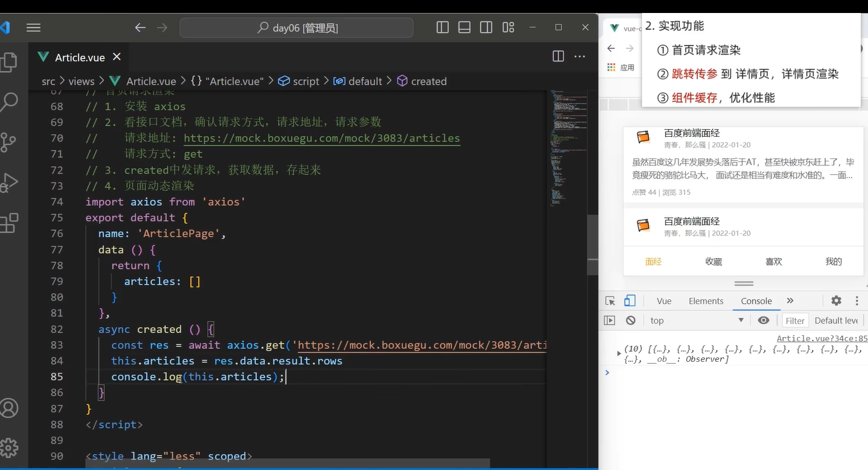Split the editor to the right
Screen dimensions: 868x470
[x=558, y=56]
